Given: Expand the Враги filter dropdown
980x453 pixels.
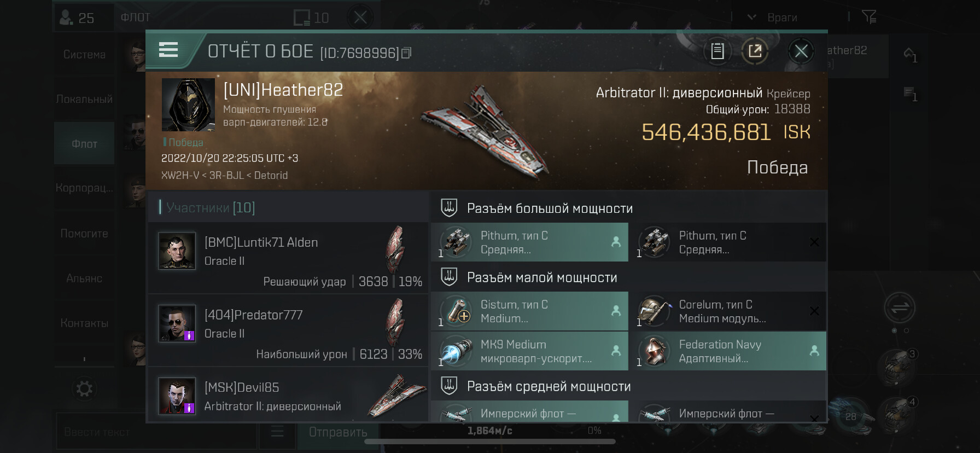Looking at the screenshot, I should coord(772,18).
